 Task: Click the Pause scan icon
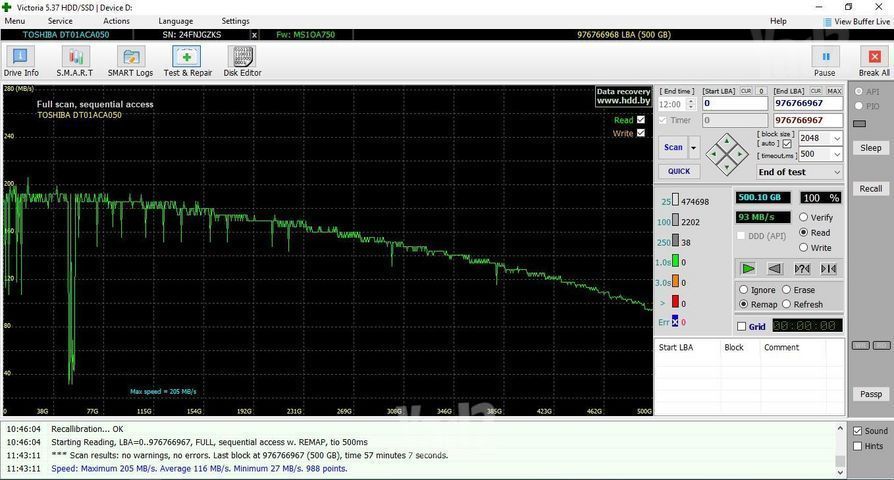pyautogui.click(x=826, y=56)
